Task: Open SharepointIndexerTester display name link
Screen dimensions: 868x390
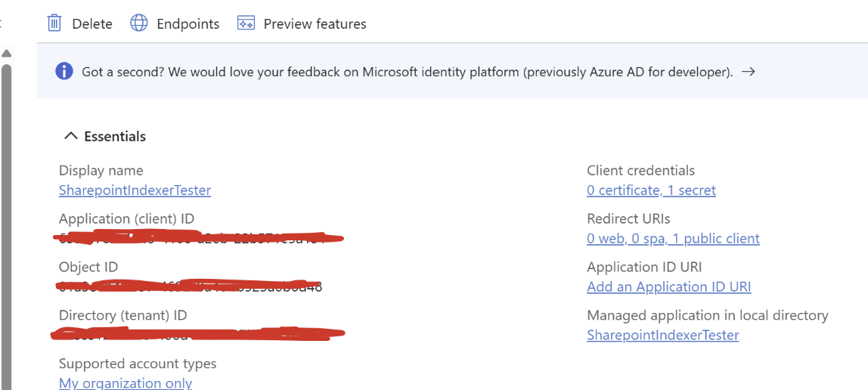Action: click(x=135, y=190)
